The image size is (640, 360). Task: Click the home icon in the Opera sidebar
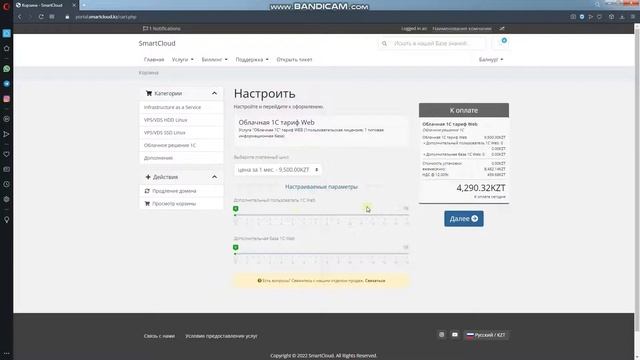pyautogui.click(x=7, y=48)
